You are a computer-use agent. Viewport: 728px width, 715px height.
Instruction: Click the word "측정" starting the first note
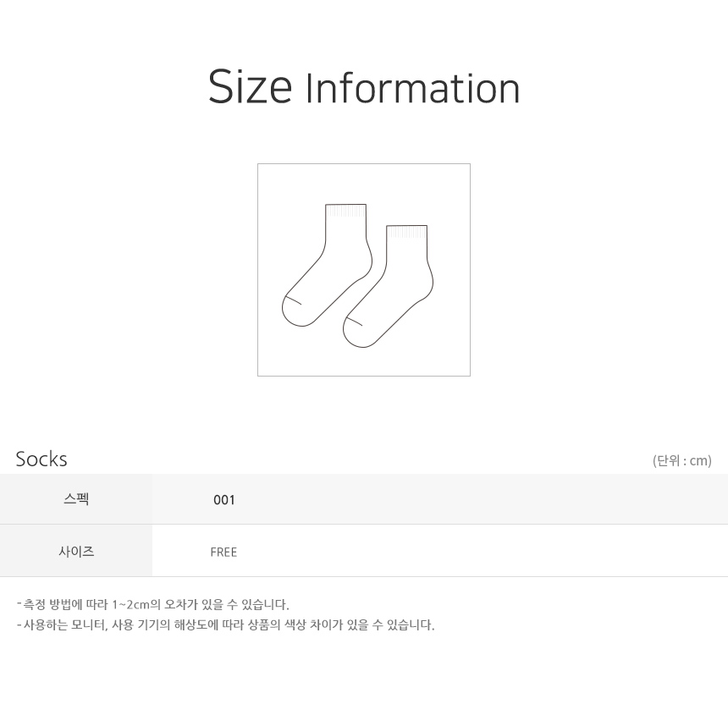pyautogui.click(x=35, y=604)
